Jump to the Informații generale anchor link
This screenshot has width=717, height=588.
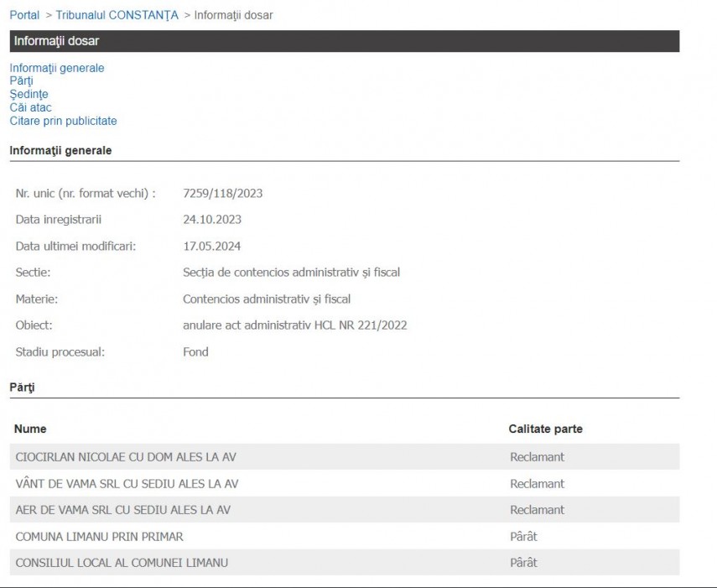click(x=57, y=68)
